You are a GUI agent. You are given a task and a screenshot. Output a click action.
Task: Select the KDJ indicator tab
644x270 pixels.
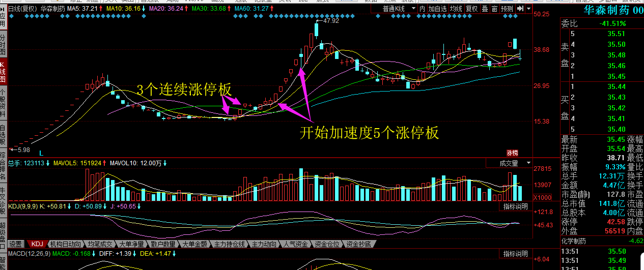(x=37, y=244)
